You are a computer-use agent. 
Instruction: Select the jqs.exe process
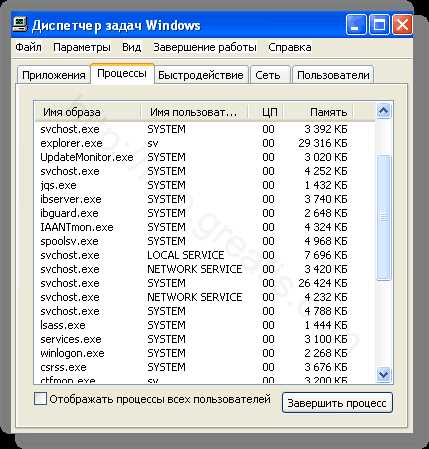click(x=205, y=185)
